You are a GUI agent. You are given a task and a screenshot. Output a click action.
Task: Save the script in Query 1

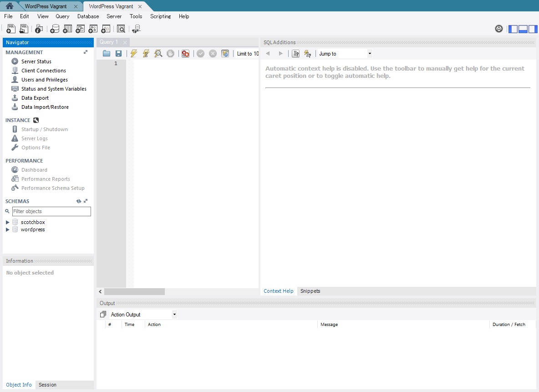point(119,54)
